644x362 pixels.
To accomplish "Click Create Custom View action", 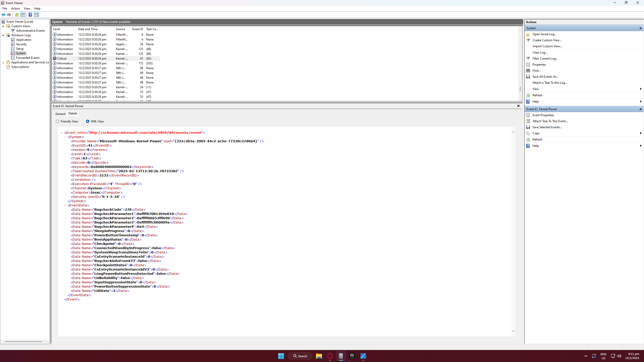I will click(x=547, y=40).
